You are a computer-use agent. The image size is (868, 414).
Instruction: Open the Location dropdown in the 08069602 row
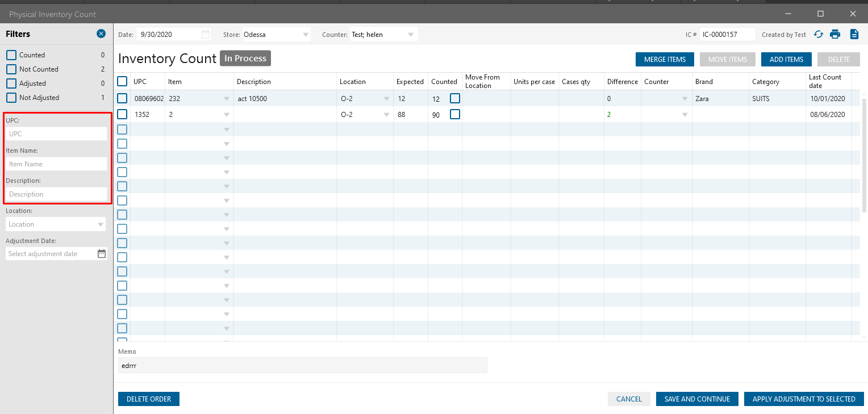point(387,99)
